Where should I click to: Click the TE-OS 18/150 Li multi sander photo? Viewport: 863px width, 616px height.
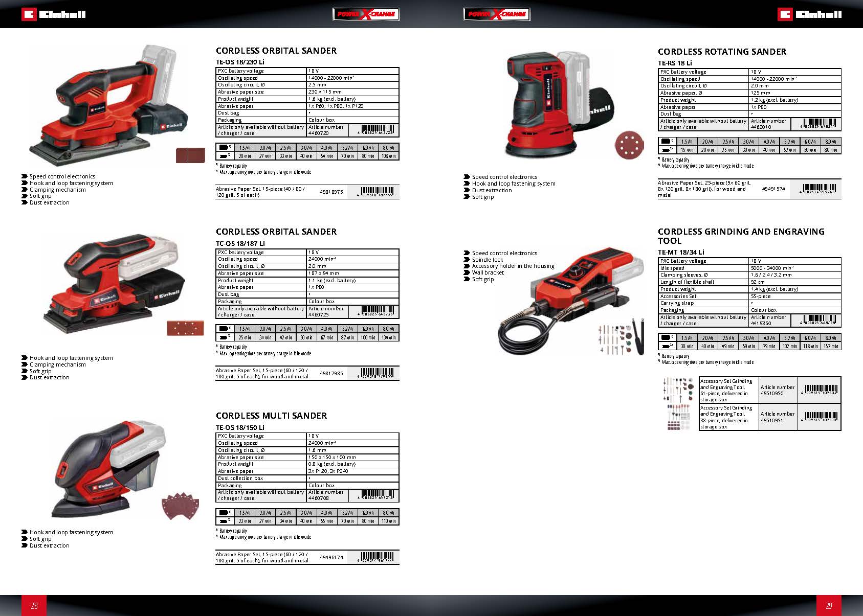(110, 470)
